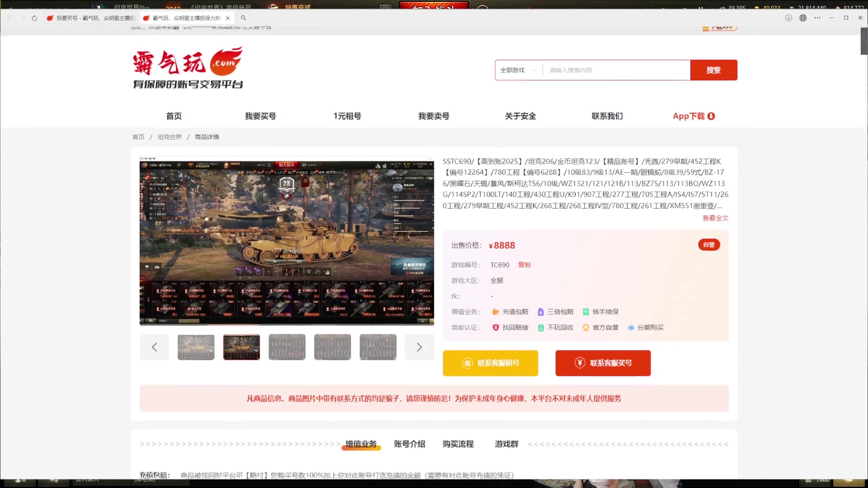The image size is (868, 488).
Task: Open 1元租号 nav menu item
Action: (347, 116)
